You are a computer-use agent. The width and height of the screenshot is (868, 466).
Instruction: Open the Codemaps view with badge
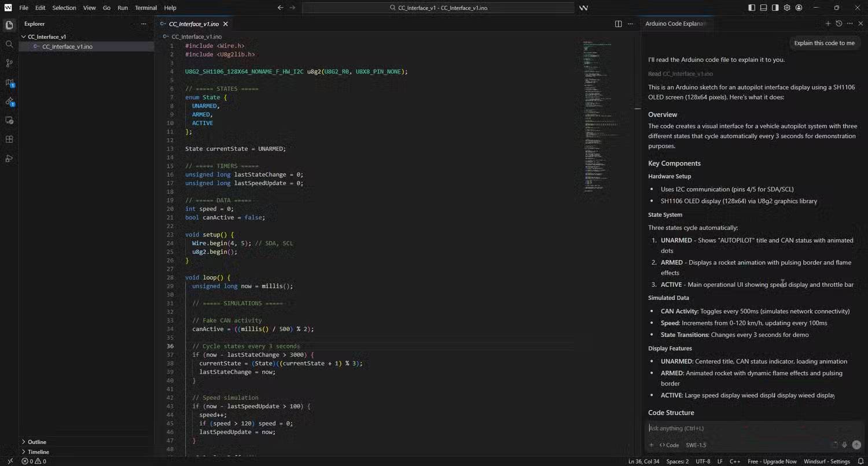point(9,83)
